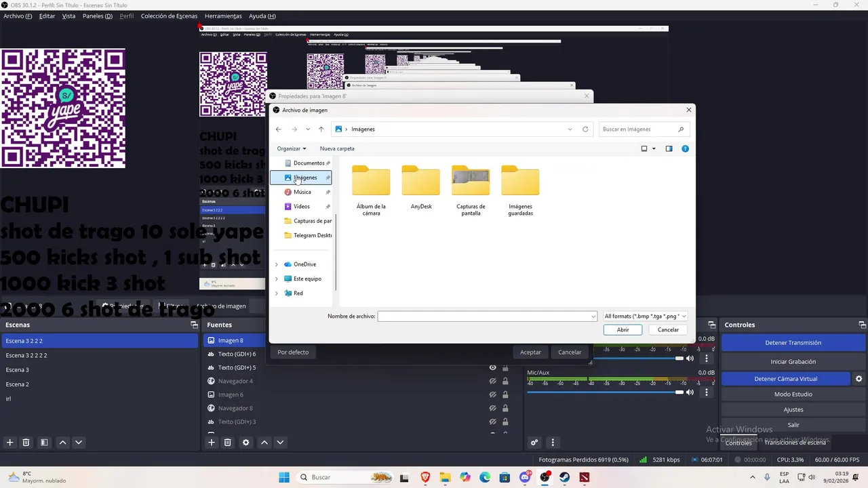Viewport: 868px width, 488px height.
Task: Click search magnifier in Buscar en Imágenes
Action: tap(681, 129)
